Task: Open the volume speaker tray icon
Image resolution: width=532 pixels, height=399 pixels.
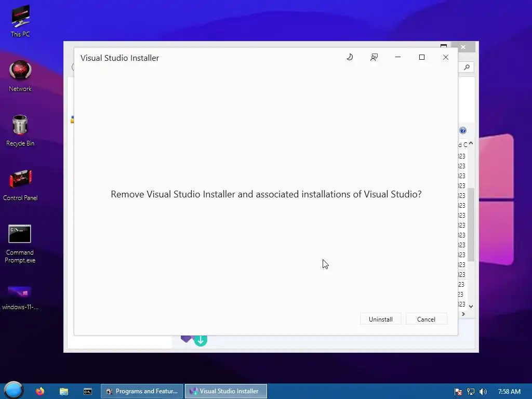Action: [483, 392]
